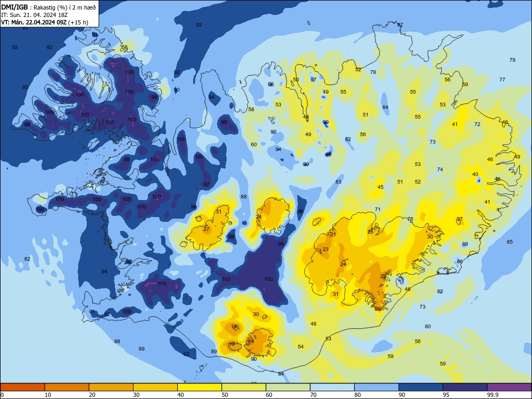Select the bright yellow 40–50 legend swatch
The height and width of the screenshot is (399, 532).
click(x=199, y=387)
